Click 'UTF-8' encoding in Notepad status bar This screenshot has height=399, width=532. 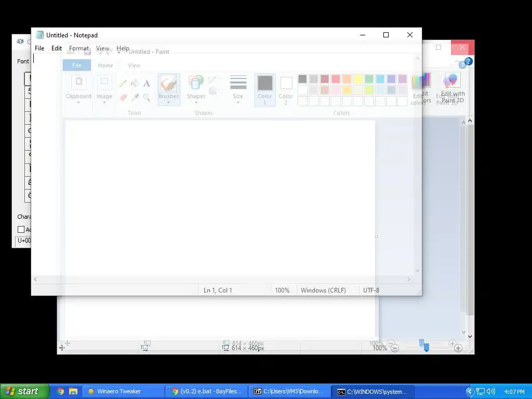(371, 290)
